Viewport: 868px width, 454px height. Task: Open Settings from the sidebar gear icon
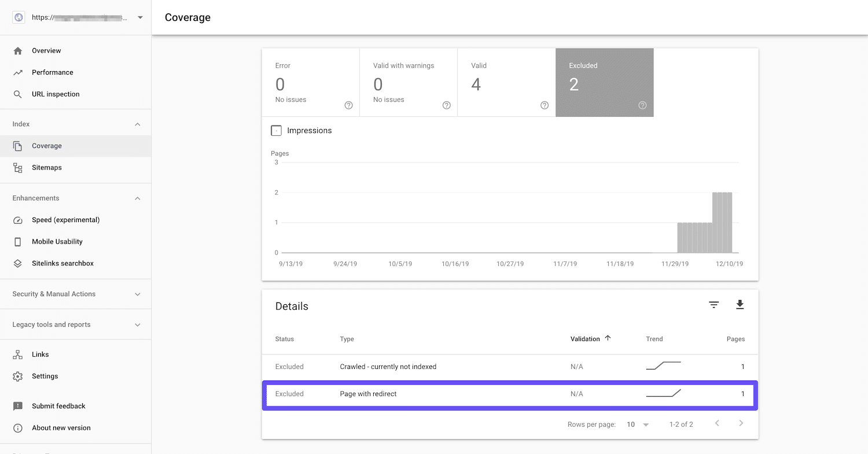pos(18,376)
